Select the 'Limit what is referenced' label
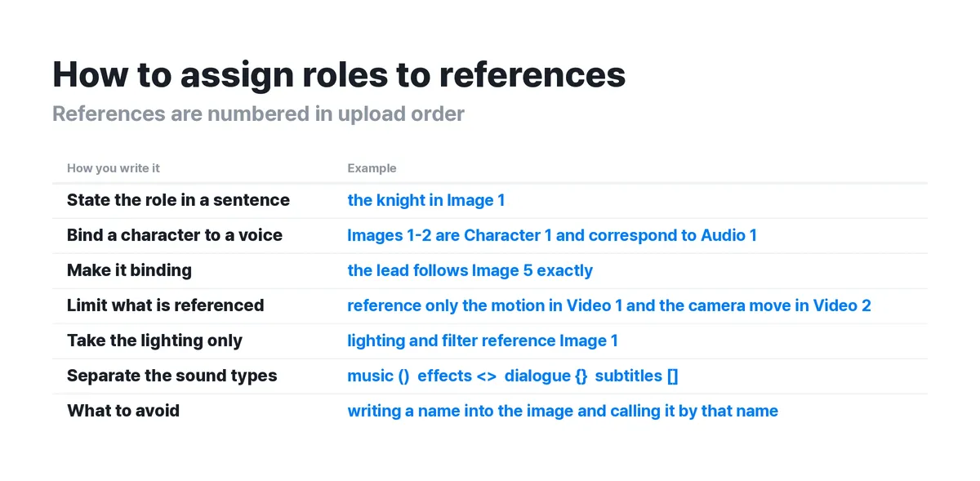Screen dimensions: 980x481 pos(166,305)
